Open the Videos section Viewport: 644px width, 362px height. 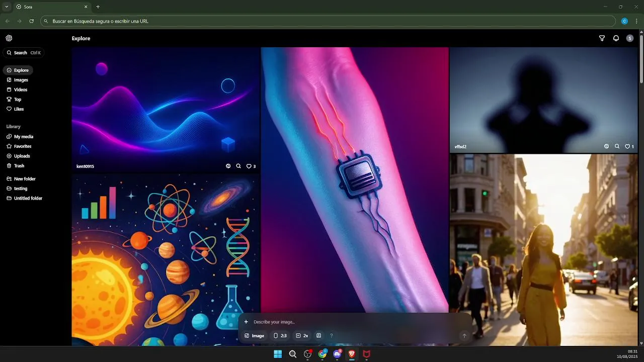point(17,89)
